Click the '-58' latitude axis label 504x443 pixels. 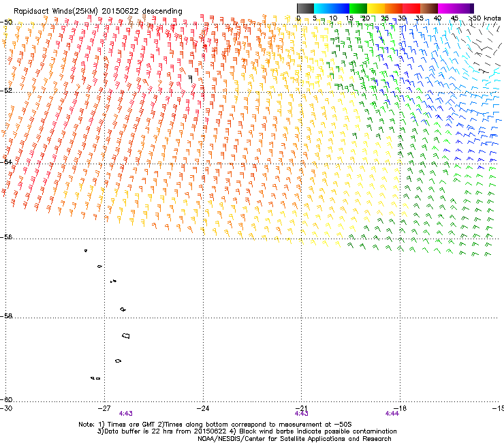[6, 316]
